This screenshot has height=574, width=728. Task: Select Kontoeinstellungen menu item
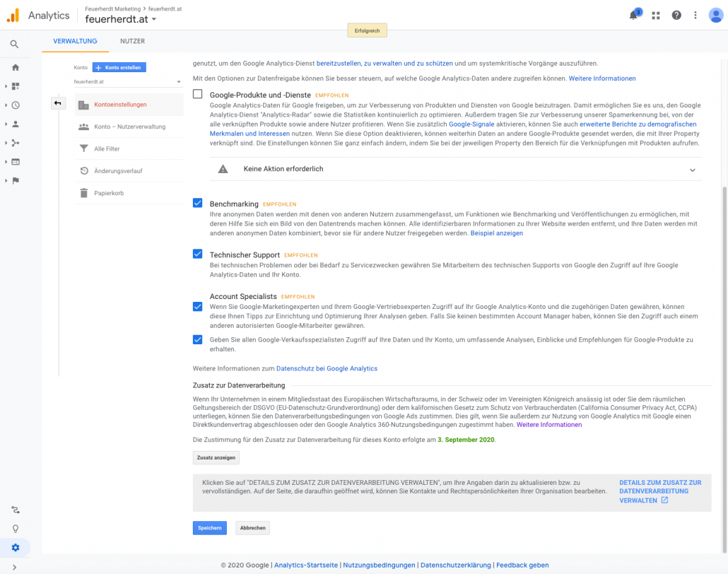click(129, 105)
